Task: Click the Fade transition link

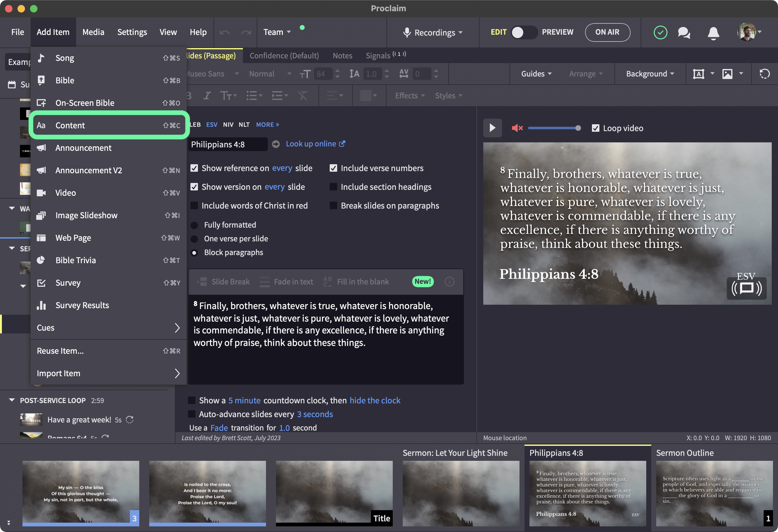Action: point(219,428)
